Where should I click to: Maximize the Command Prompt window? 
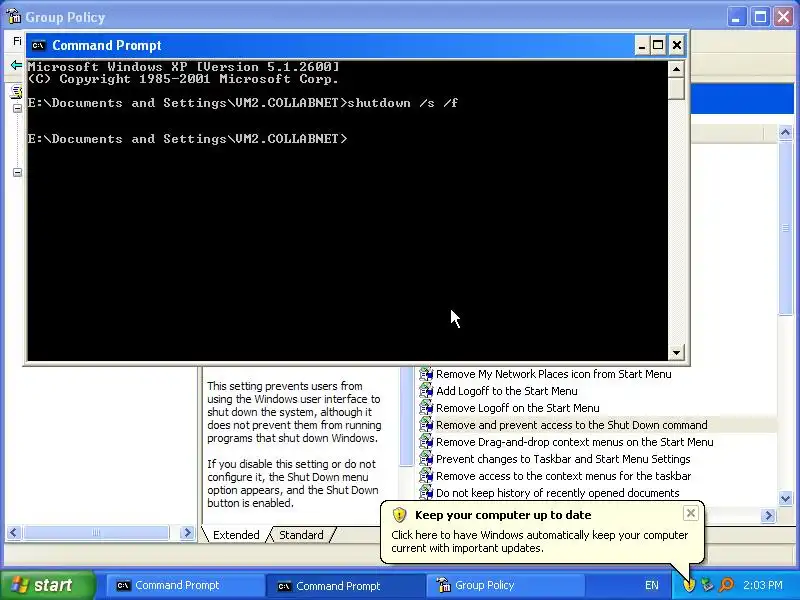click(658, 45)
